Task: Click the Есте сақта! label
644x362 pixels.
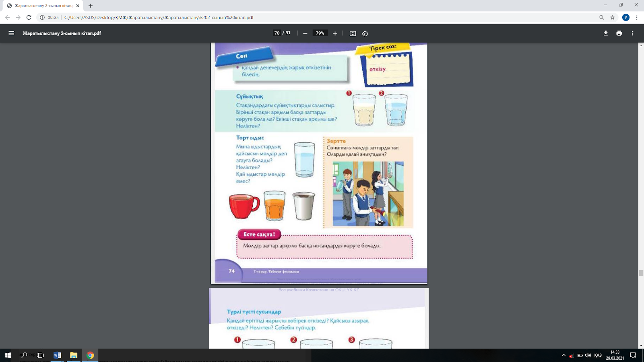Action: point(259,234)
